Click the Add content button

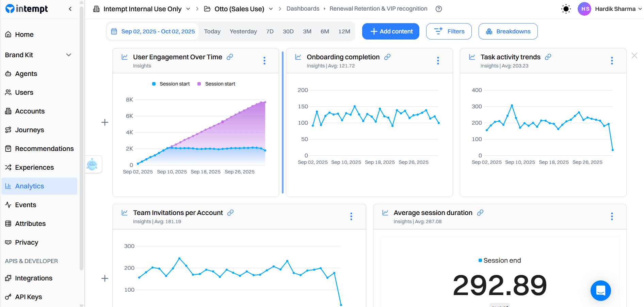point(390,31)
